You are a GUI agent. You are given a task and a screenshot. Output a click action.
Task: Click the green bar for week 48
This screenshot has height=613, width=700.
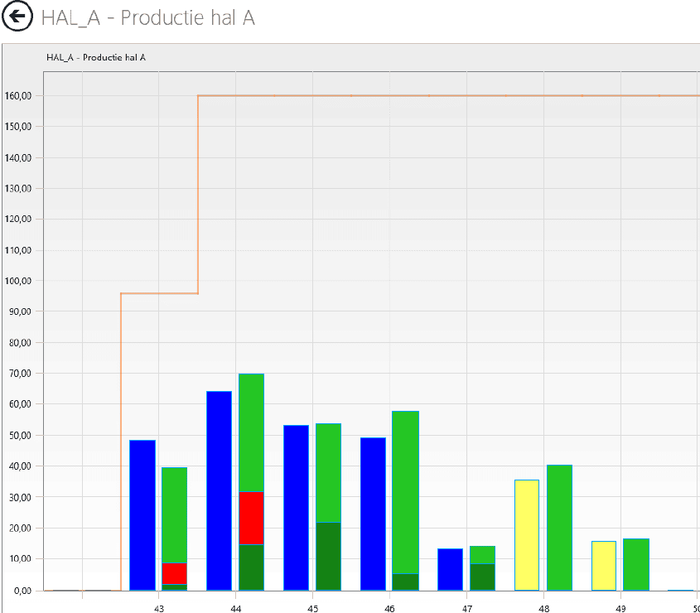559,527
